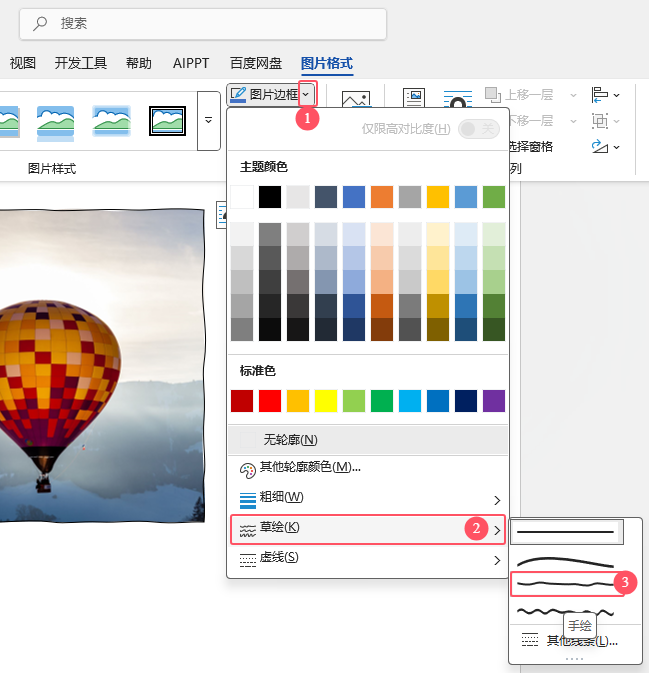Click the 搜索 search box

pyautogui.click(x=203, y=24)
